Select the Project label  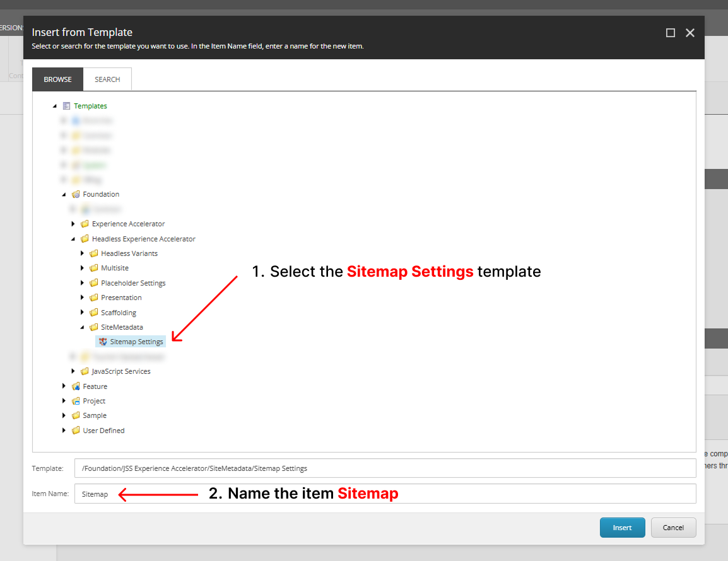[x=94, y=401]
